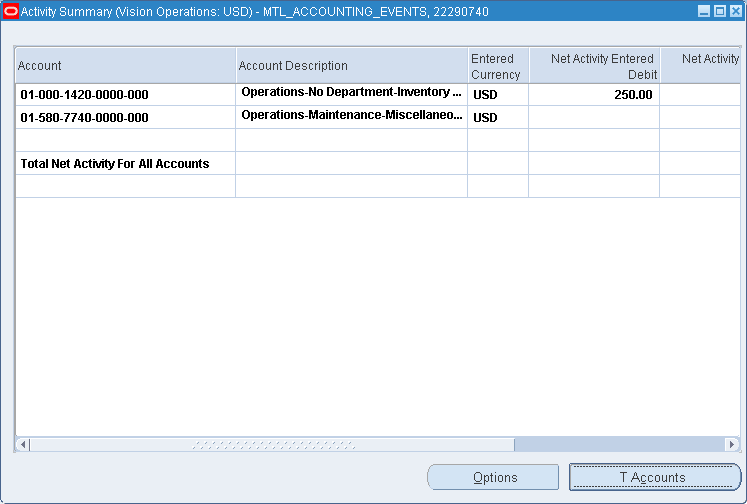
Task: Click the Oracle window icon in title bar
Action: point(10,11)
